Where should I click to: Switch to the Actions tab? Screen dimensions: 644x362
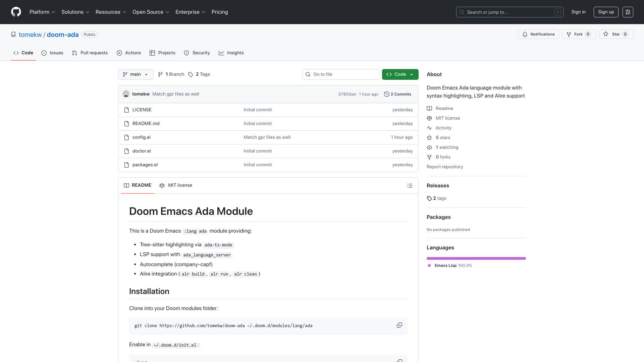point(129,53)
